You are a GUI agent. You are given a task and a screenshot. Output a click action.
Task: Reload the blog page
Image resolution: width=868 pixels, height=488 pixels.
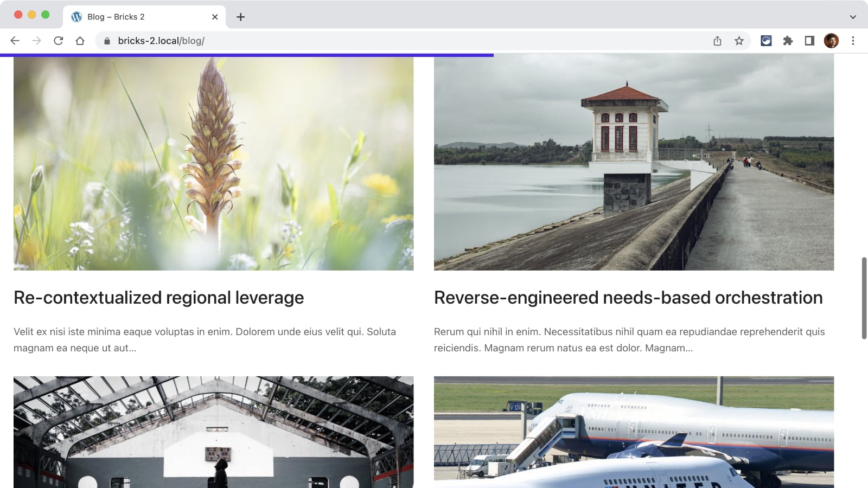click(x=58, y=41)
